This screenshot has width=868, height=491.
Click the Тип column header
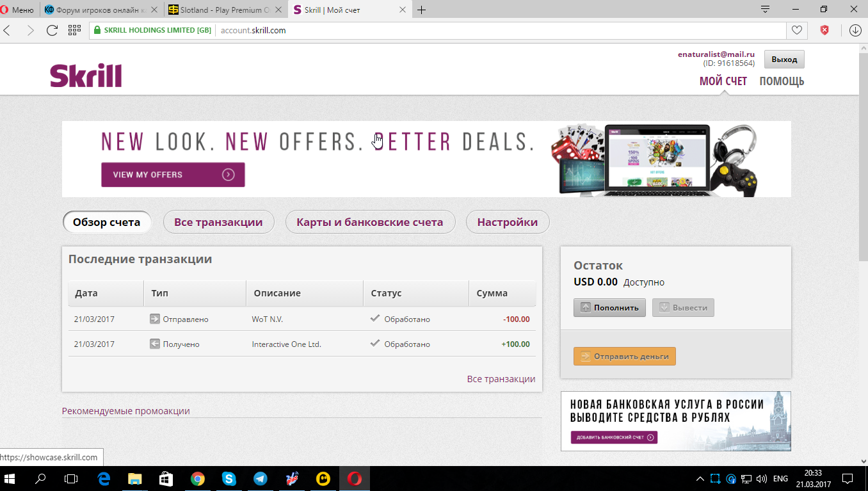pos(195,293)
